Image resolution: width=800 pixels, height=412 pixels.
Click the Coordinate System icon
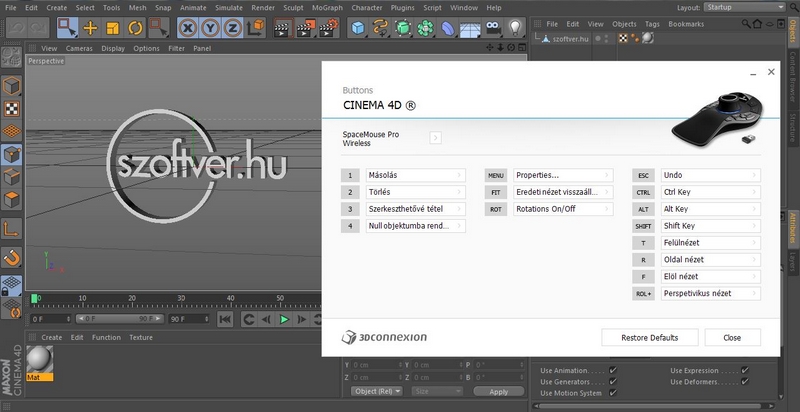coord(255,28)
